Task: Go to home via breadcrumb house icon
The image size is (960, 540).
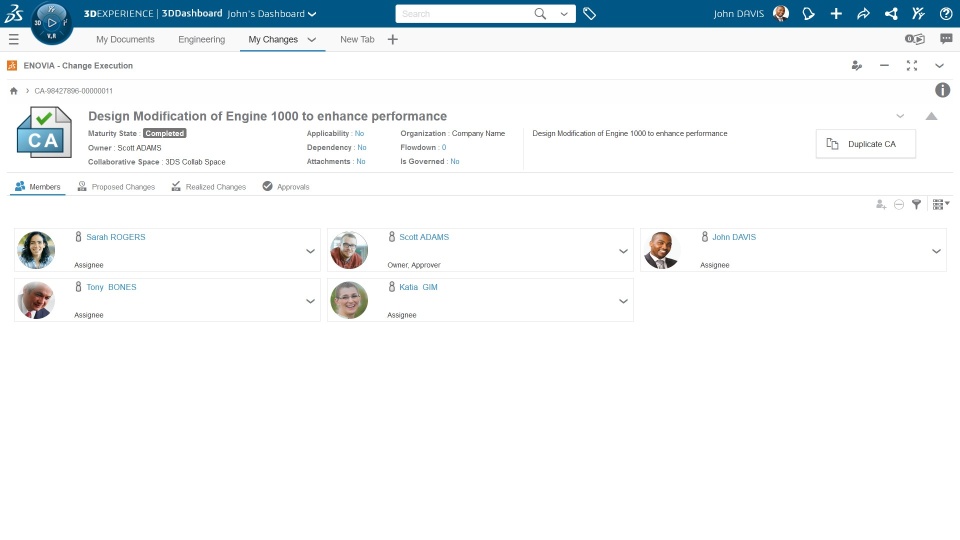Action: click(13, 91)
